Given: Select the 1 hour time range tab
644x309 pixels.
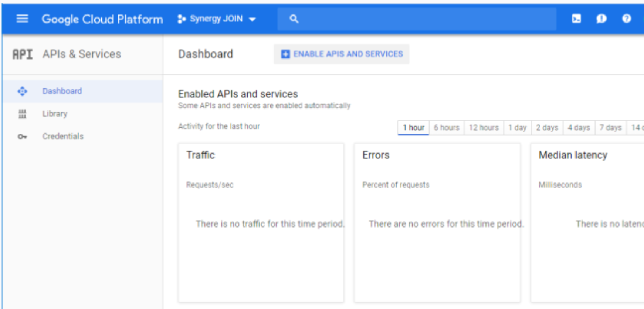Looking at the screenshot, I should 413,128.
